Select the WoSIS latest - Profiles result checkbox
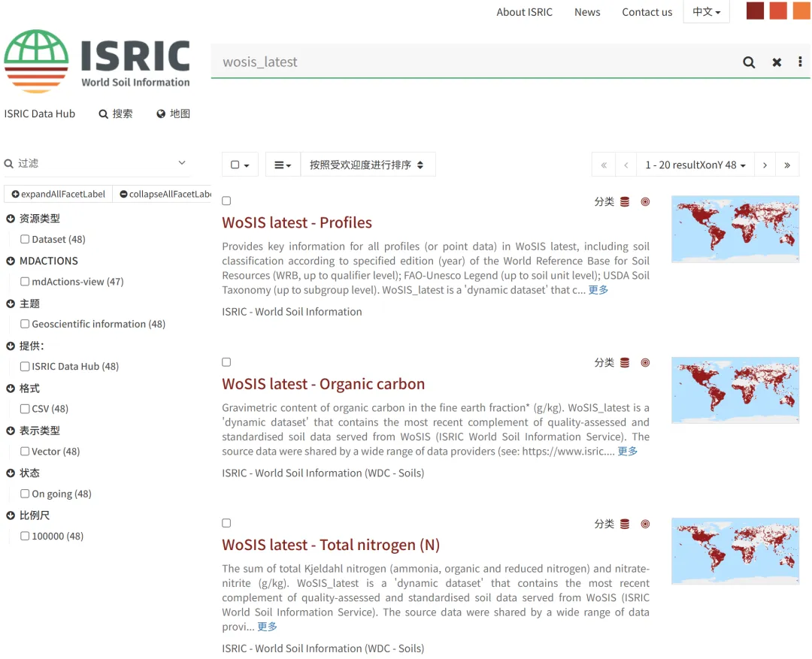 point(226,201)
